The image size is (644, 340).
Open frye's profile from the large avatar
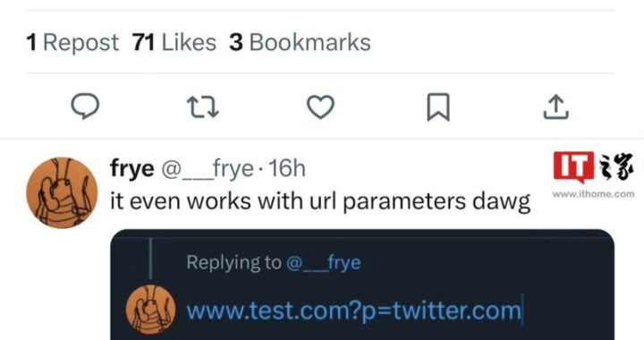point(62,192)
